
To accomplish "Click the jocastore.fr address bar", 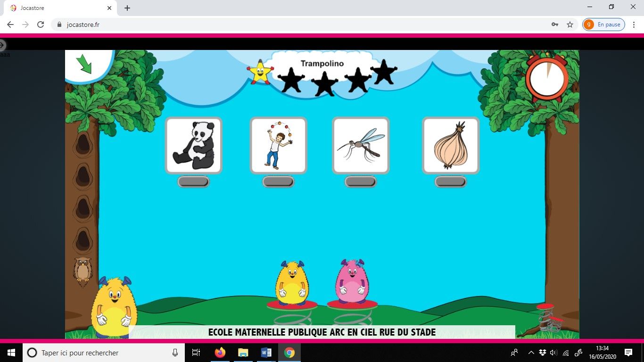I will point(302,25).
